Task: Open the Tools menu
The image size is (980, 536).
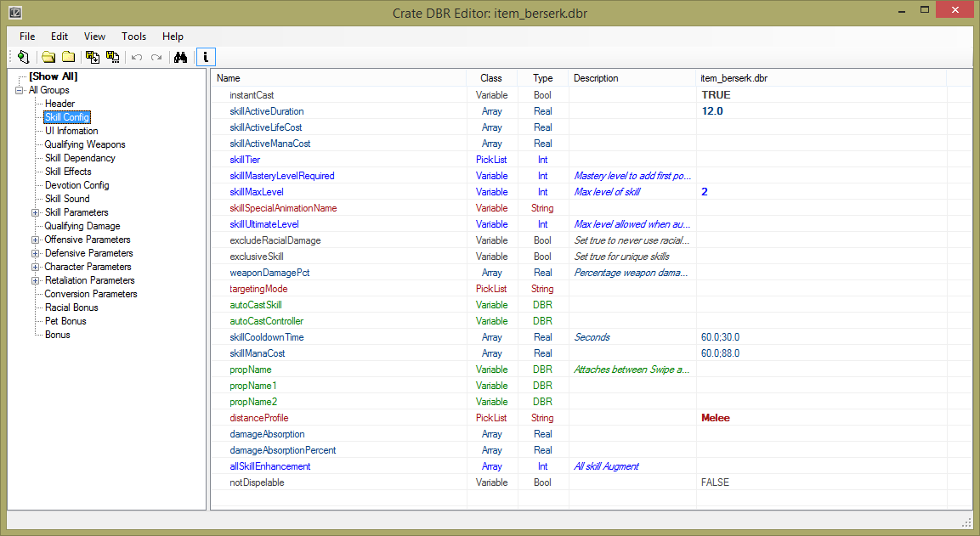Action: [133, 37]
